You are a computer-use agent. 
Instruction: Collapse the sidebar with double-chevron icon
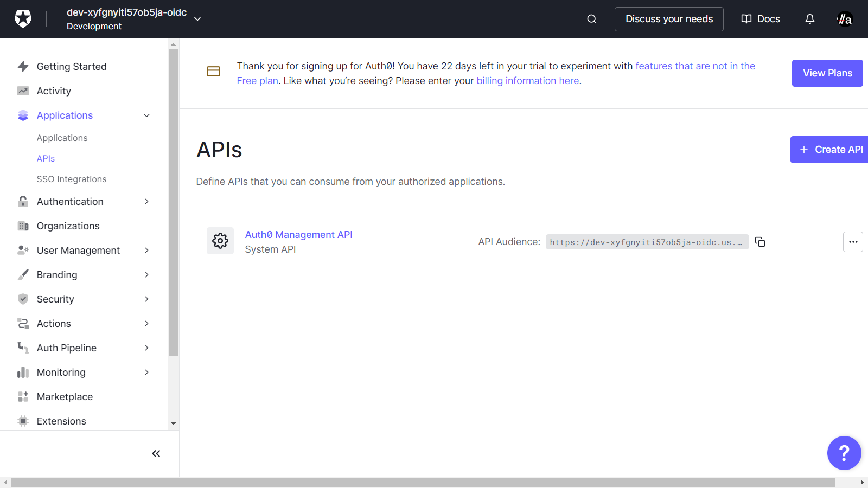pos(156,453)
